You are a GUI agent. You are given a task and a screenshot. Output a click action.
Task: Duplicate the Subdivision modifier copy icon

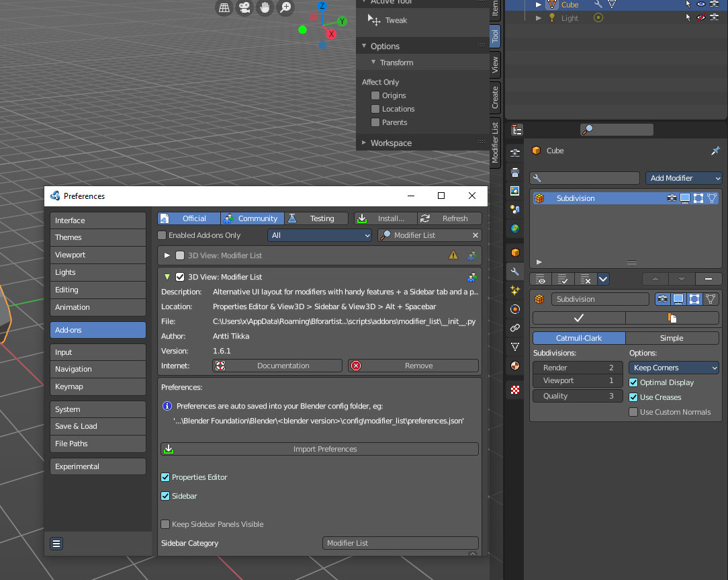click(x=672, y=318)
